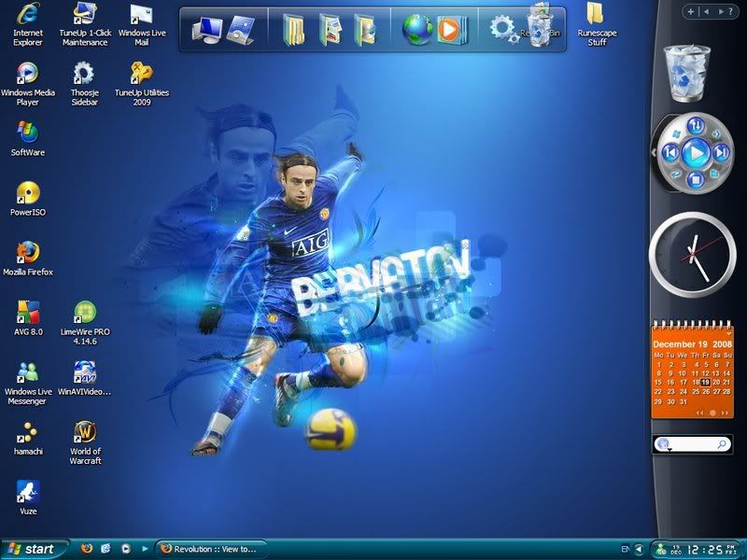Select day 31 in the calendar gadget

tap(684, 401)
